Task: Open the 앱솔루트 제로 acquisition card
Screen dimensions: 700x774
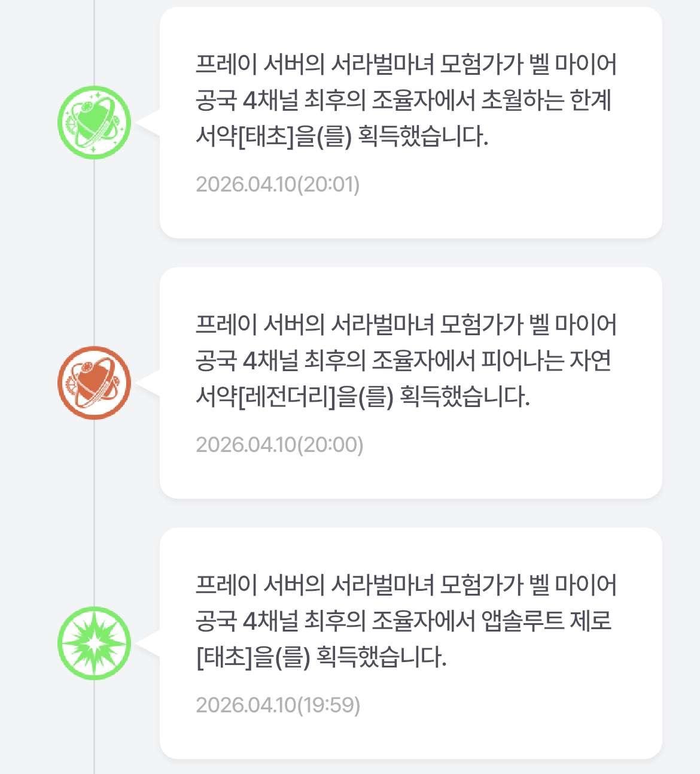Action: pos(410,643)
